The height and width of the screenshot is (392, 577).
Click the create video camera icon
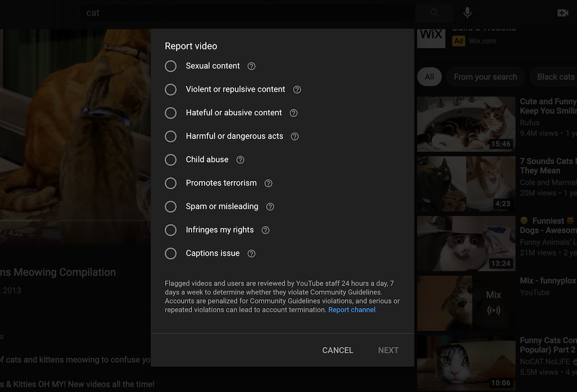click(563, 13)
